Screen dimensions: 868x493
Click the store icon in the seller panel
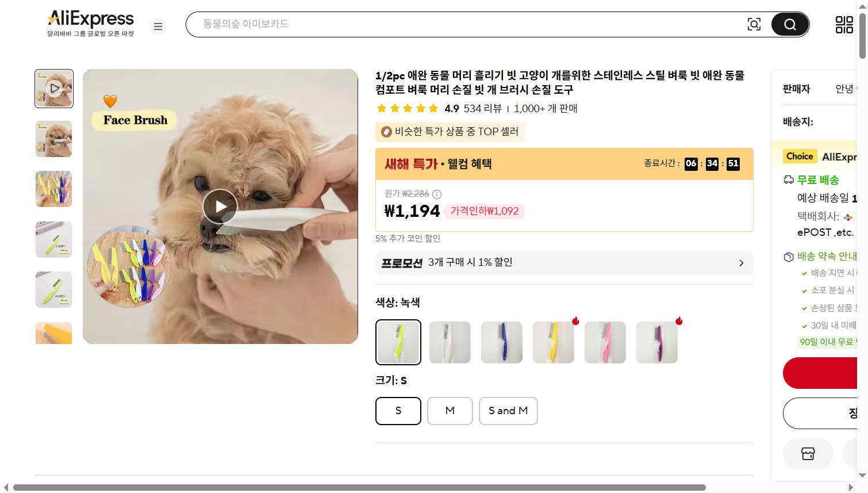pos(808,453)
